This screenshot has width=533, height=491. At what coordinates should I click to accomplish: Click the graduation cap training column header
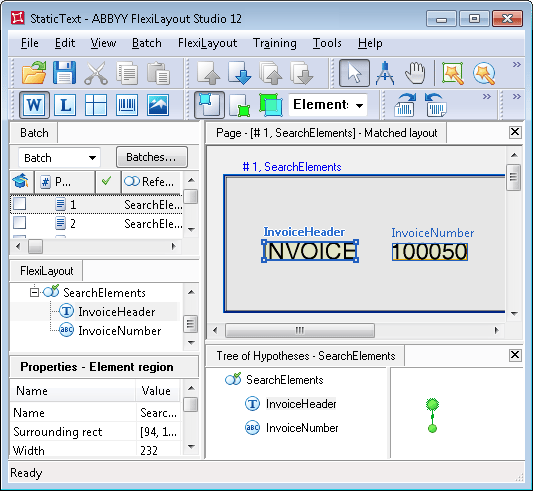point(21,182)
